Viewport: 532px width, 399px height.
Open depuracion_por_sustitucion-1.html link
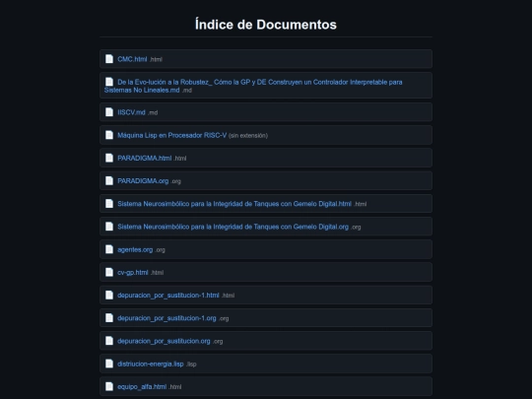point(168,296)
